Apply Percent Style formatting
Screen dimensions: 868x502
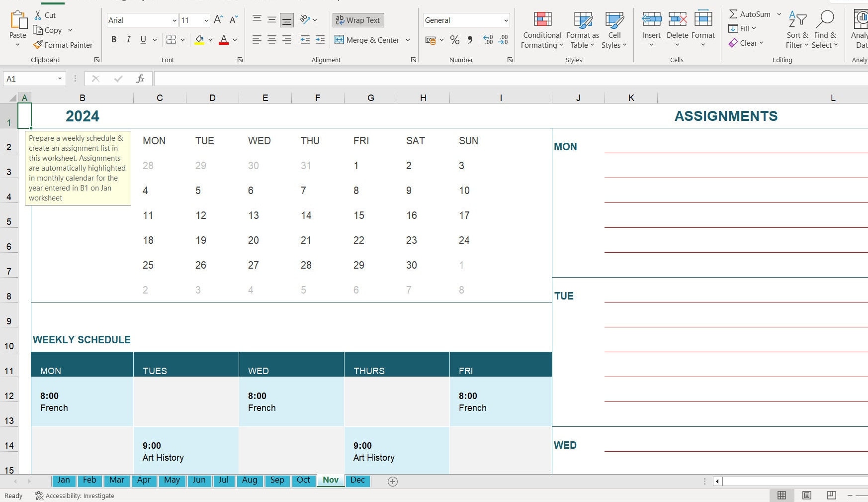(454, 40)
